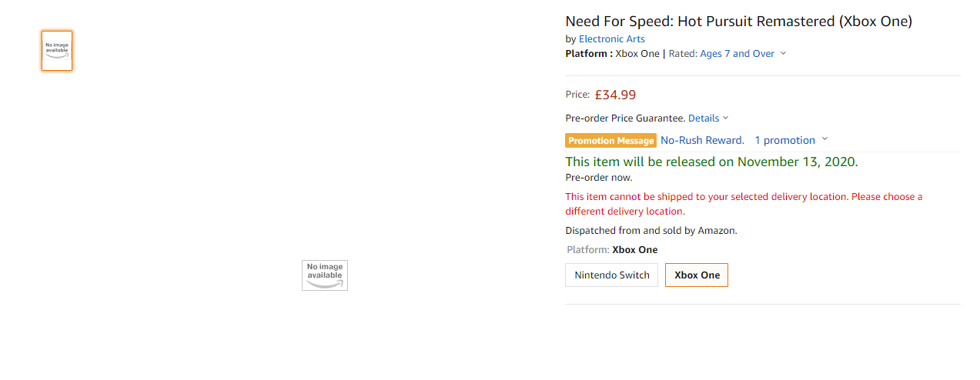Open the 'No-Rush Reward.' link
The width and height of the screenshot is (980, 380).
702,141
